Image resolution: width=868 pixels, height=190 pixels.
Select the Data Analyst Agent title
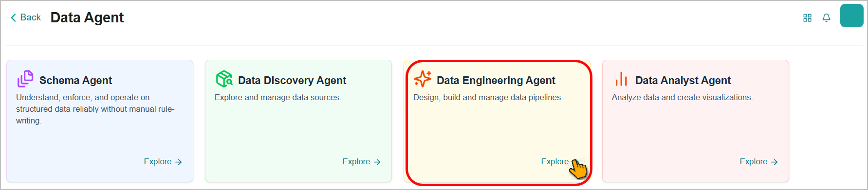point(683,80)
